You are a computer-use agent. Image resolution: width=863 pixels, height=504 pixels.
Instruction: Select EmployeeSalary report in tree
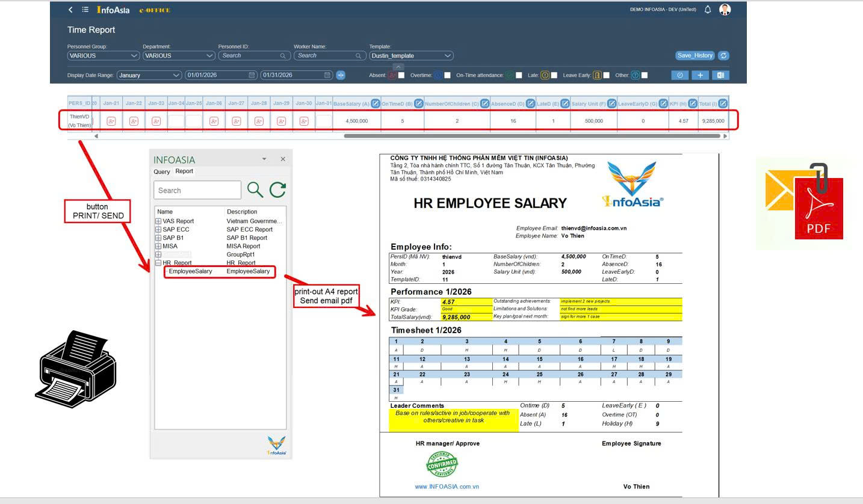tap(190, 271)
